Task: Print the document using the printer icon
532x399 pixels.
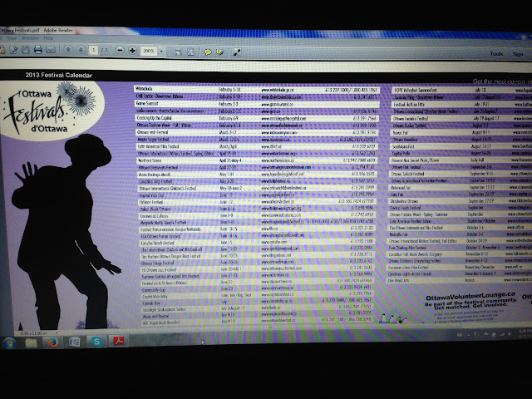Action: tap(37, 50)
